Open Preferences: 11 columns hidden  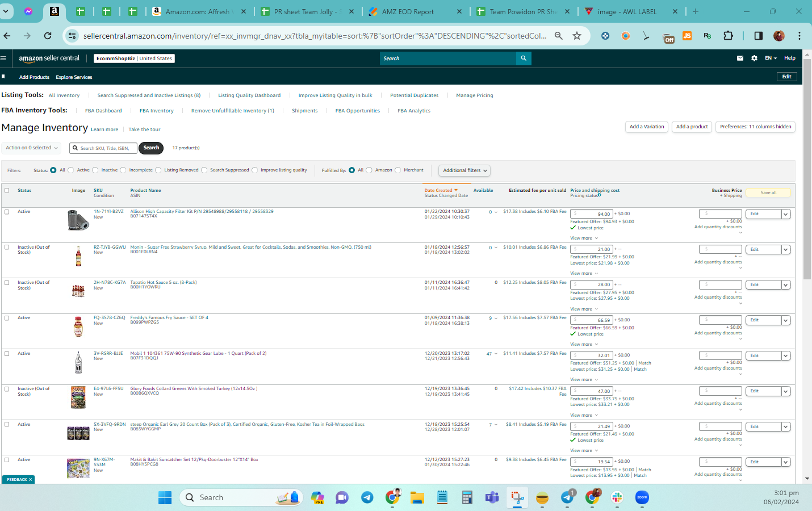755,127
